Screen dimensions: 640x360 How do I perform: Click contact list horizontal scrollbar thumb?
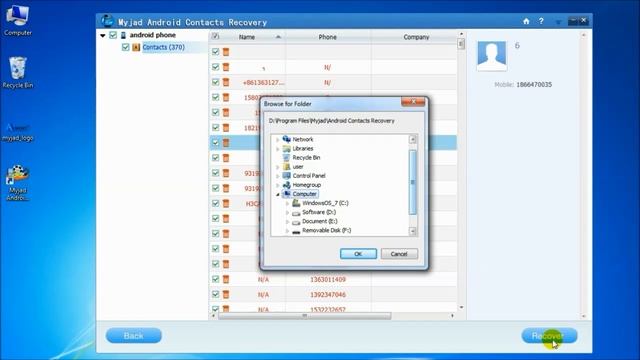pyautogui.click(x=304, y=316)
